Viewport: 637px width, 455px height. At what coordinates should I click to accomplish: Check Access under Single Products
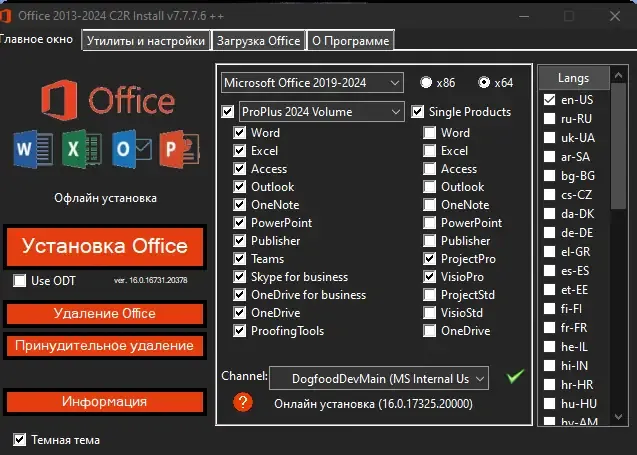point(429,169)
